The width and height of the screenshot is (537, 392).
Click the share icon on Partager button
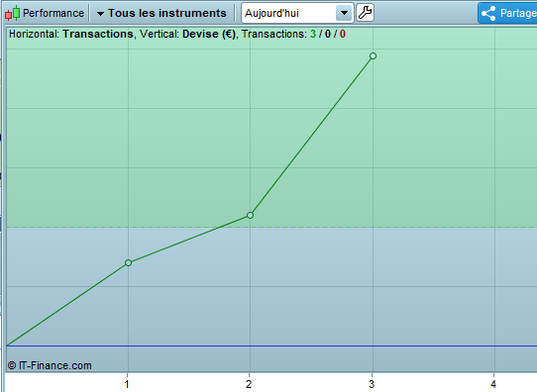pyautogui.click(x=488, y=13)
